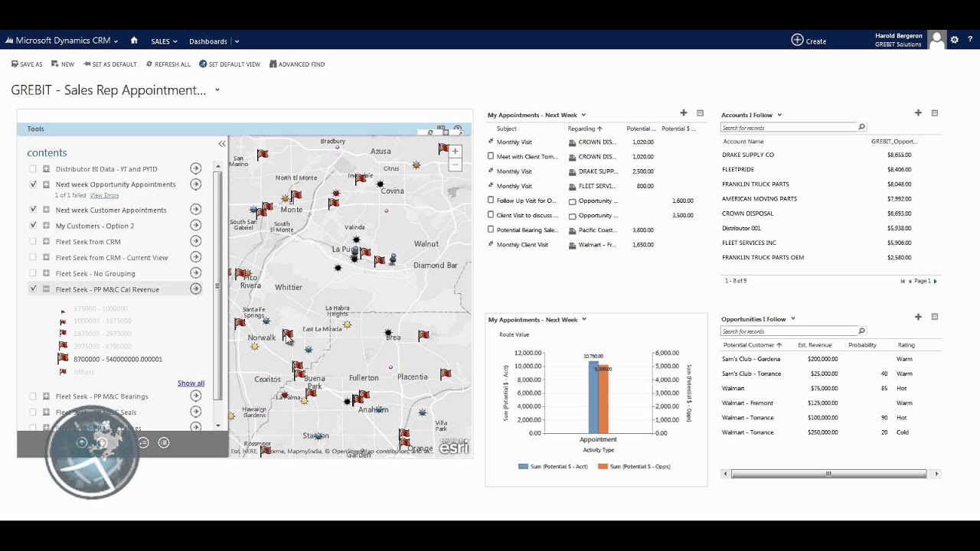This screenshot has height=551, width=980.
Task: Expand My Customers - Option 2 tree
Action: pos(46,225)
